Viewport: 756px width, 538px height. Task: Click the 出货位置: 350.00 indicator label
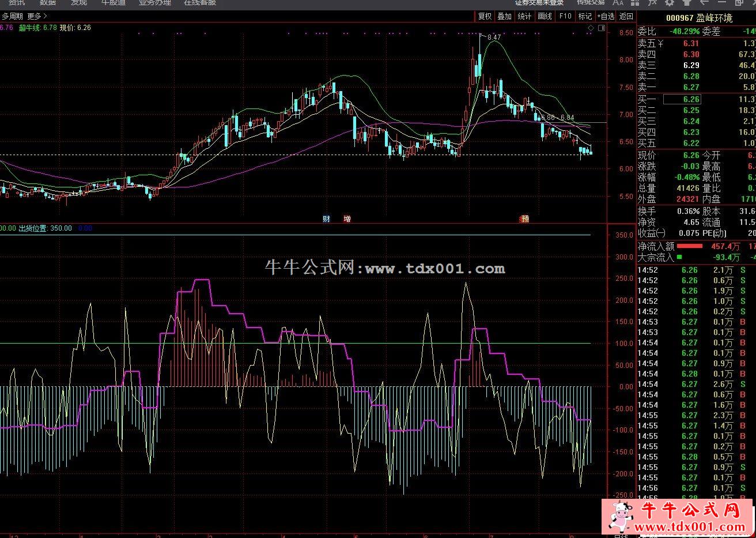[46, 228]
